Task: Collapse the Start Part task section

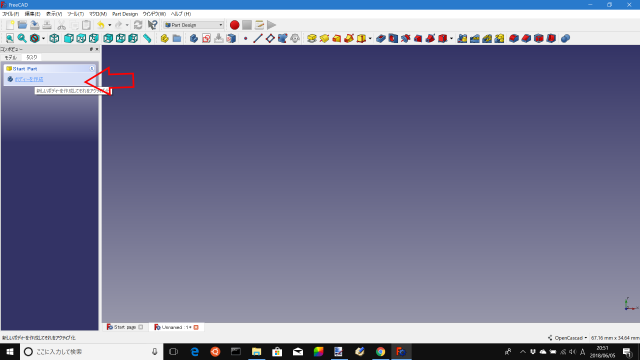Action: click(92, 69)
